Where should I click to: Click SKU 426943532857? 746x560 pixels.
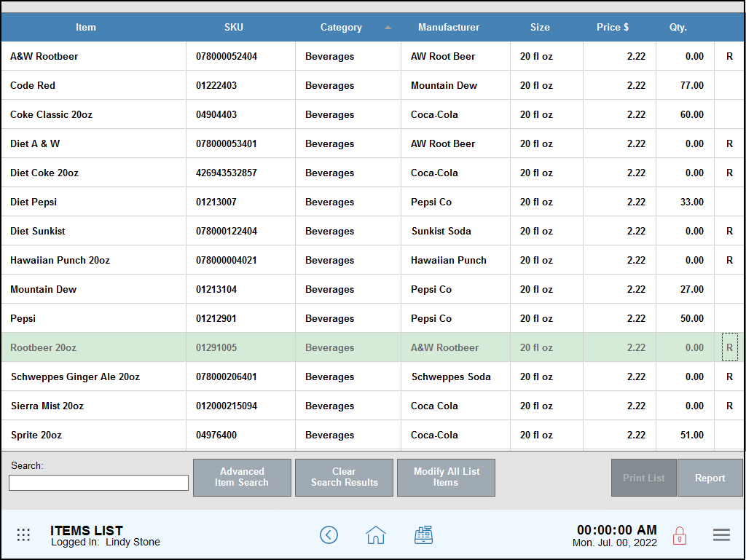click(227, 173)
